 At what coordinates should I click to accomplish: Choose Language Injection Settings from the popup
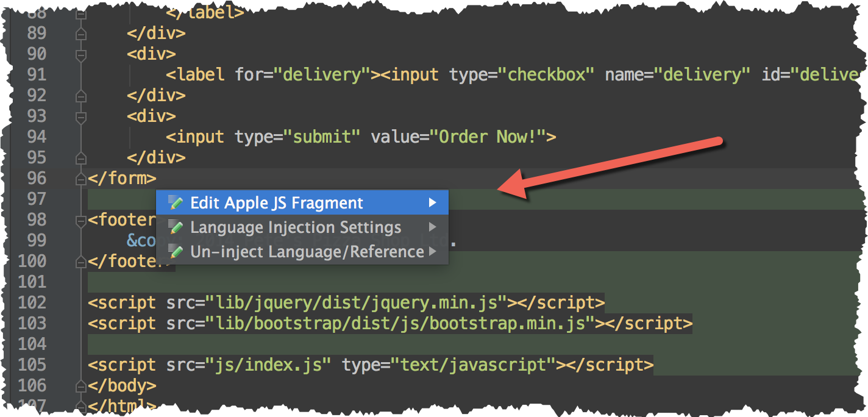(302, 227)
